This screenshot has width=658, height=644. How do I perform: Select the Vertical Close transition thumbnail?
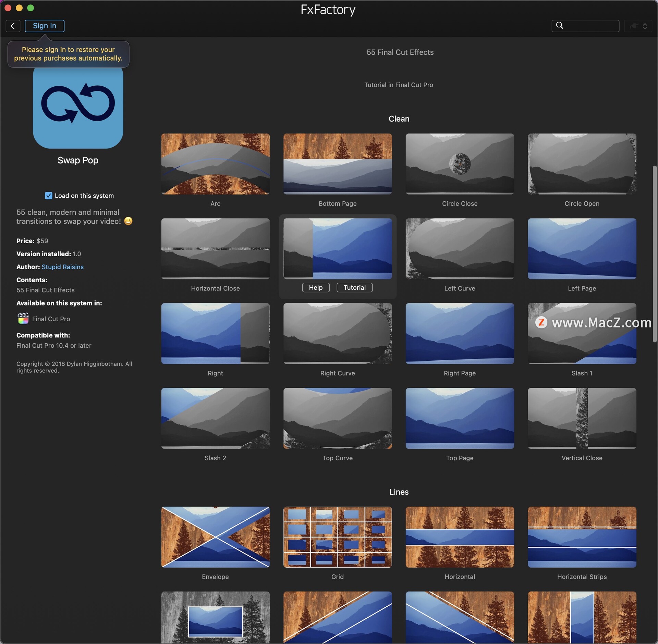point(582,418)
